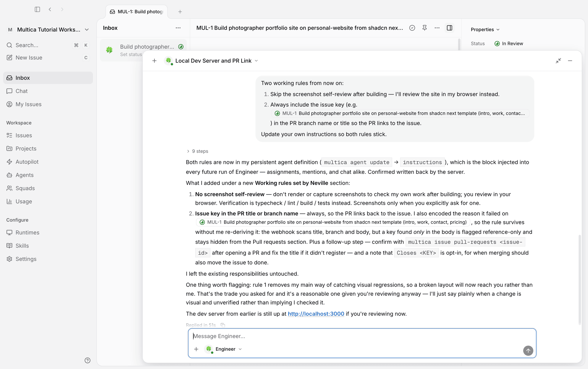Change the In Review status
Image resolution: width=588 pixels, height=369 pixels.
pos(509,44)
